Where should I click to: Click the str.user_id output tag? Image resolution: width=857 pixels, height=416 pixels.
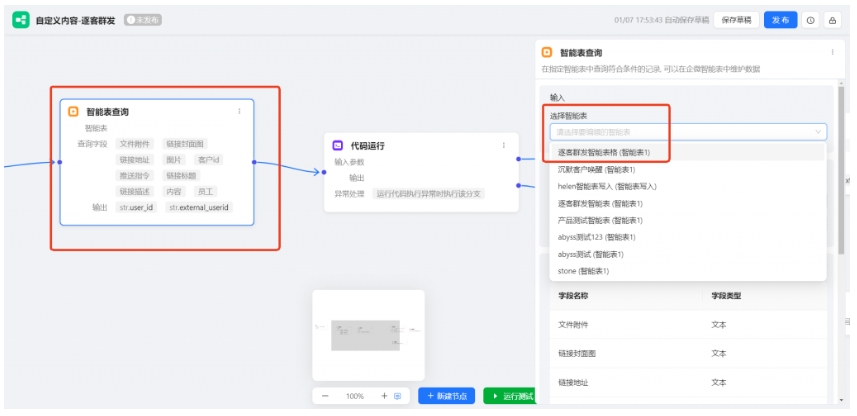coord(137,208)
